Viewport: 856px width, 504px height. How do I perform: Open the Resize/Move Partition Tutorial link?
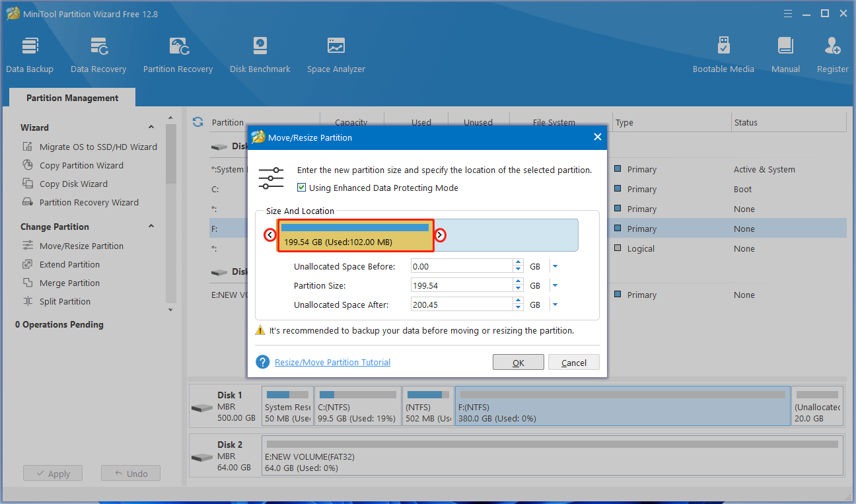(332, 362)
